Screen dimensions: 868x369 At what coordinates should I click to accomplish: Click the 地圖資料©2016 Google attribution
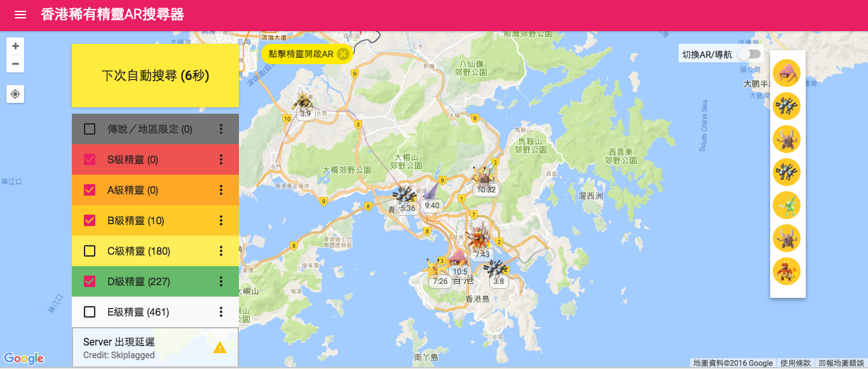coord(733,363)
